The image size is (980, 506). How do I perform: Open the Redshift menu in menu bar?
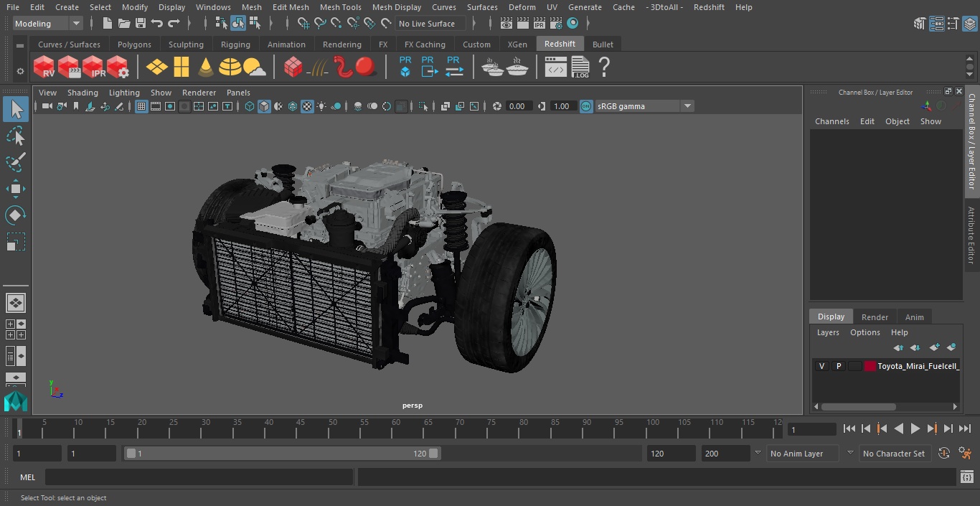point(709,7)
